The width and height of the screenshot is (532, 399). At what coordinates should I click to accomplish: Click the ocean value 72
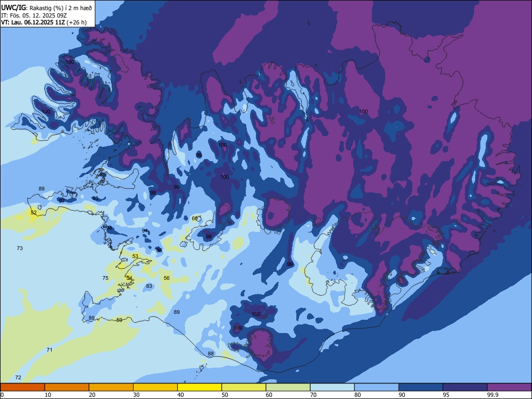[18, 378]
